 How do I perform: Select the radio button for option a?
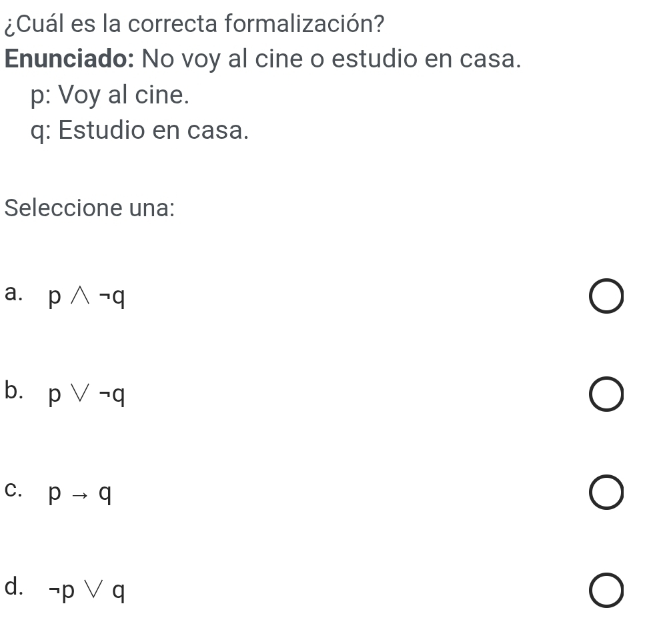click(606, 298)
